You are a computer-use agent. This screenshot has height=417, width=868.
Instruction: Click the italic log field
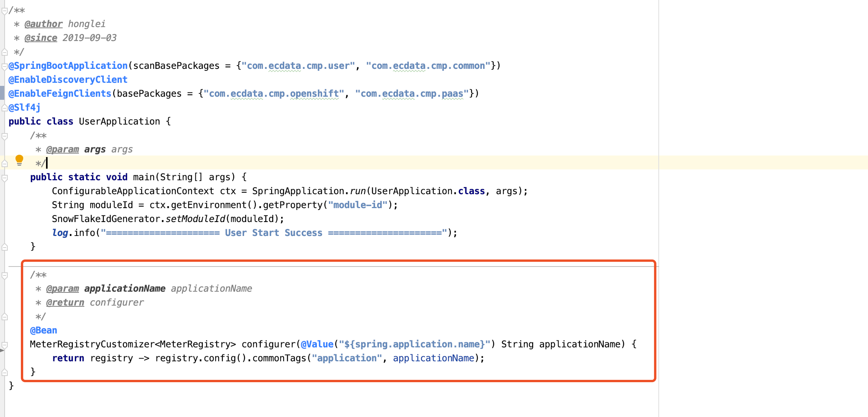point(60,233)
